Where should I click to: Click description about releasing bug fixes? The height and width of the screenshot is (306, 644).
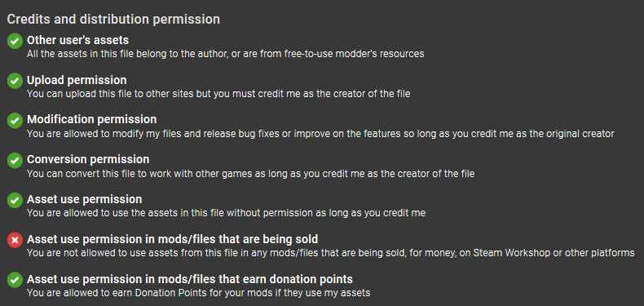click(320, 134)
